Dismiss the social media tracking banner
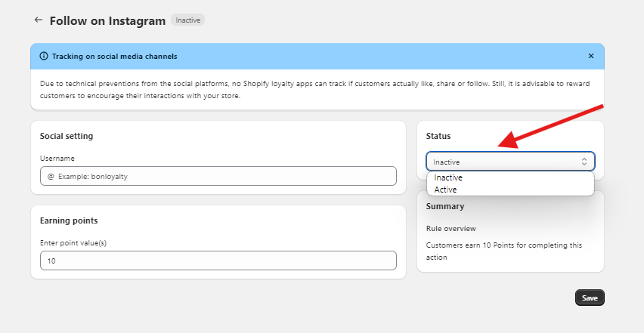This screenshot has height=333, width=644. [591, 56]
